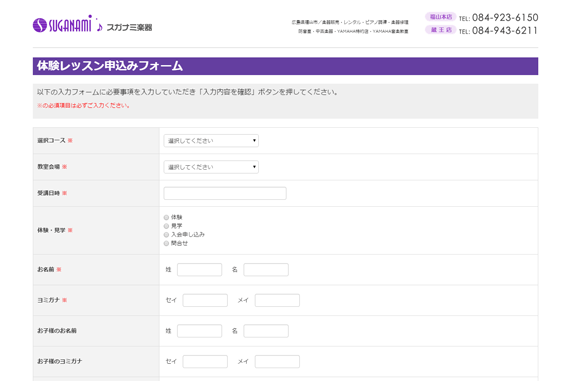Click the 体験レッスン申込みフォーム heading banner
Viewport: 575px width, 381px height.
click(x=285, y=66)
